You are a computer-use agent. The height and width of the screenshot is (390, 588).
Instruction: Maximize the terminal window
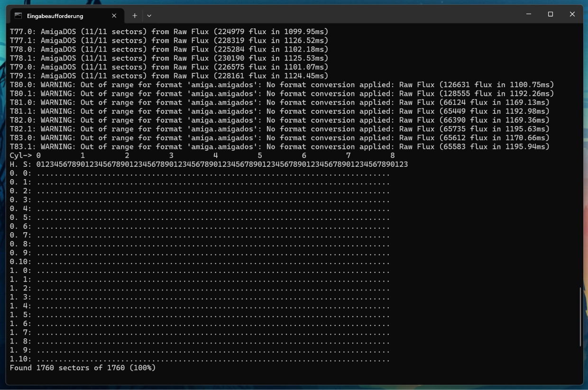551,14
